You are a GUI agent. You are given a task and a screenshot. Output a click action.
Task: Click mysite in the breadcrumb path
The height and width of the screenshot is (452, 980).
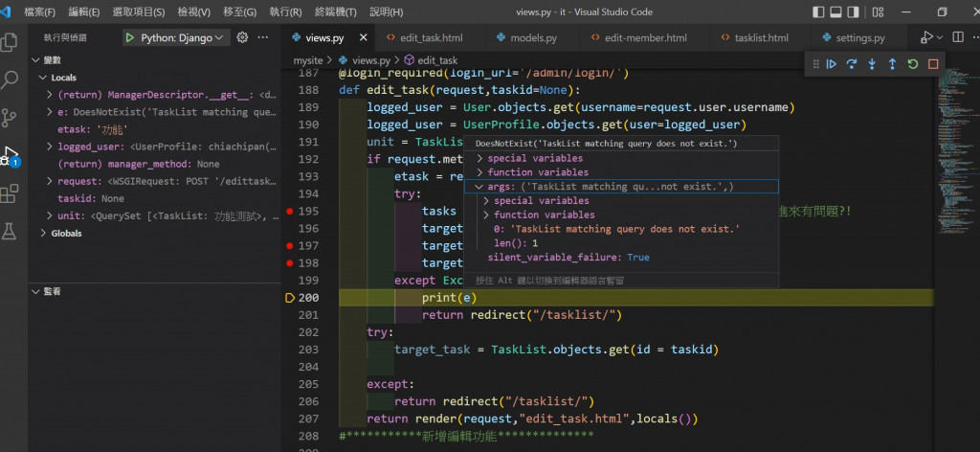pyautogui.click(x=308, y=60)
